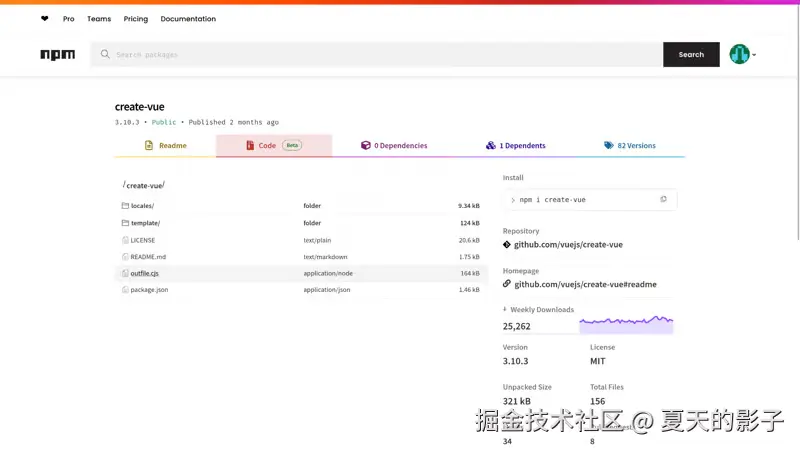
Task: Click the Versions tag icon
Action: (x=609, y=145)
